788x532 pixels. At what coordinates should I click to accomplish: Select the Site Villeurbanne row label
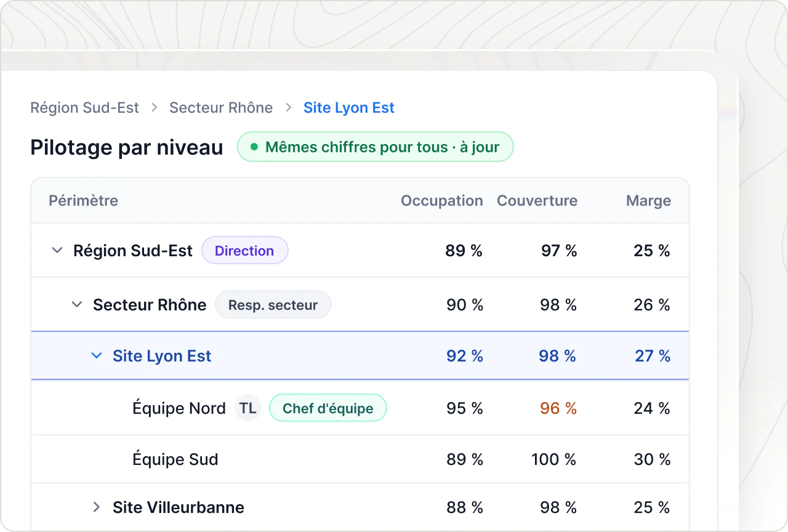(x=179, y=507)
